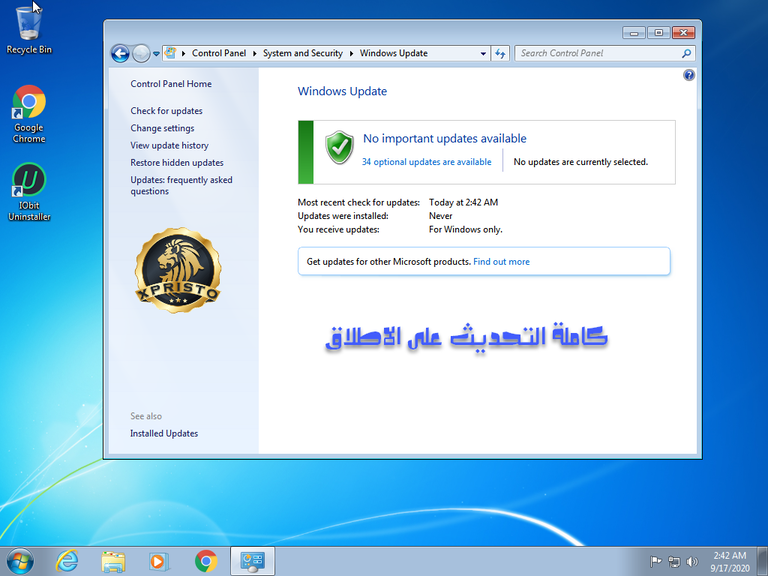Launch Internet Explorer from taskbar

(67, 561)
